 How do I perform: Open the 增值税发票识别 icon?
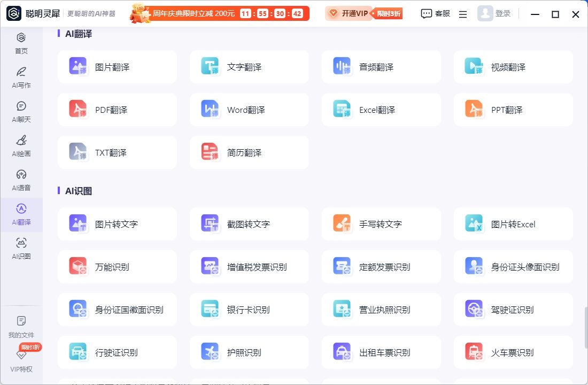(x=210, y=266)
